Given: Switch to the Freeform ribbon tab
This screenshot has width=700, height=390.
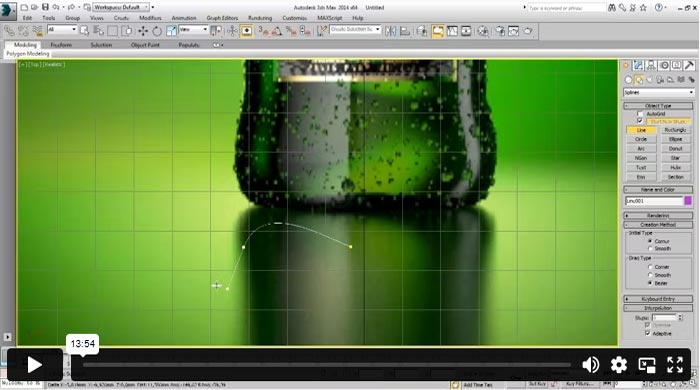Looking at the screenshot, I should 61,45.
